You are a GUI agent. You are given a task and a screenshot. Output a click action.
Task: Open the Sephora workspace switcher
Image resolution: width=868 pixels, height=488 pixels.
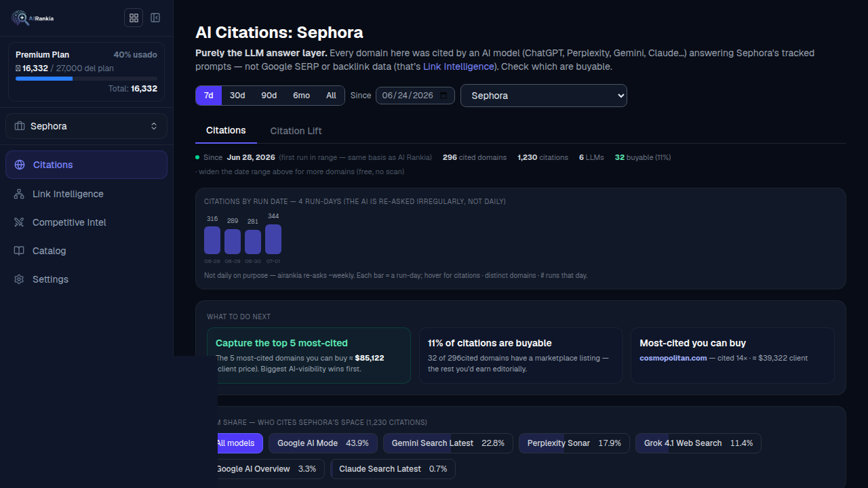86,126
